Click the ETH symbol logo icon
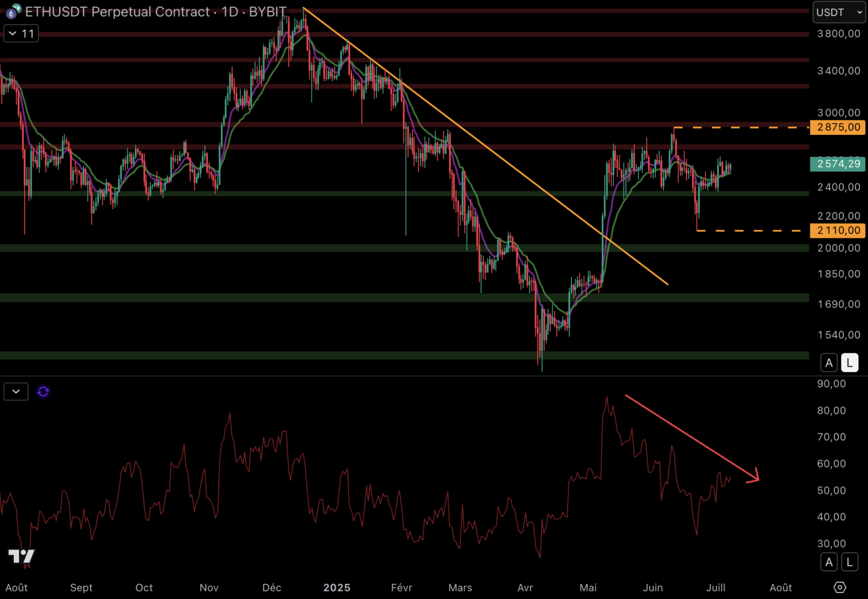 click(13, 11)
